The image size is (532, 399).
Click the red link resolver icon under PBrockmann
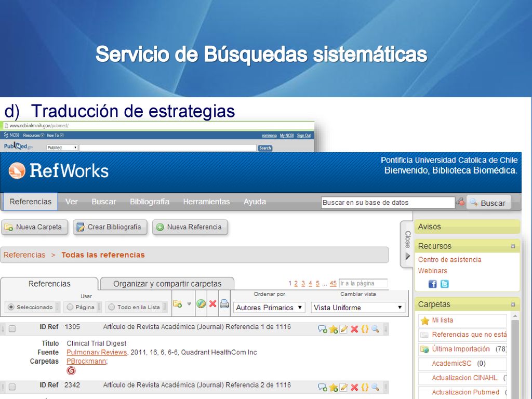click(x=71, y=370)
